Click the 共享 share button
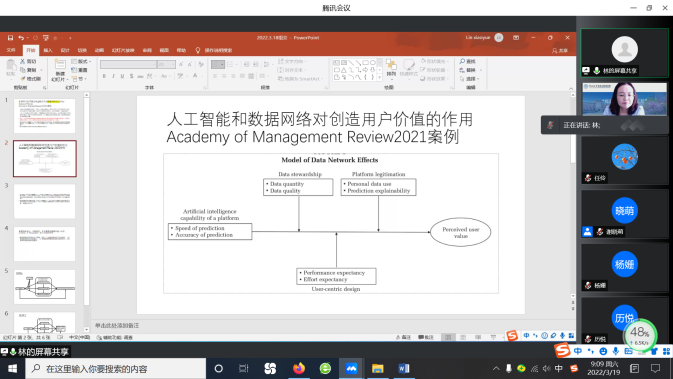Viewport: 673px width, 379px height. click(560, 50)
